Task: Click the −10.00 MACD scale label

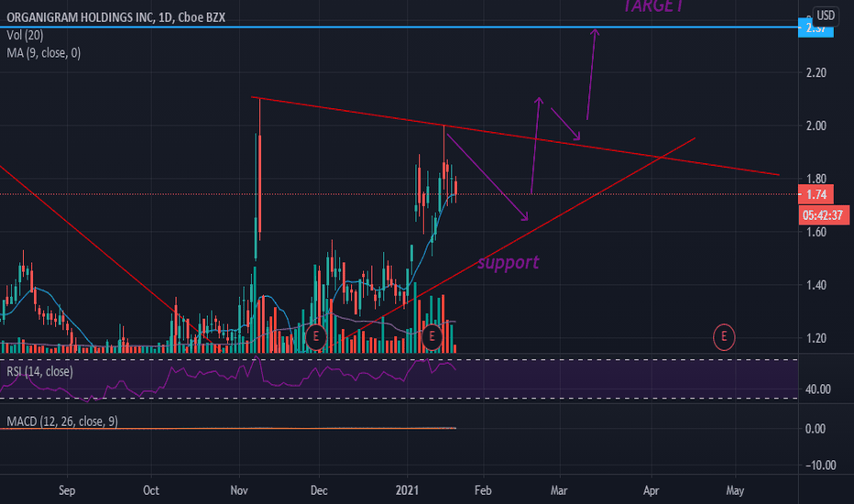Action: 821,466
